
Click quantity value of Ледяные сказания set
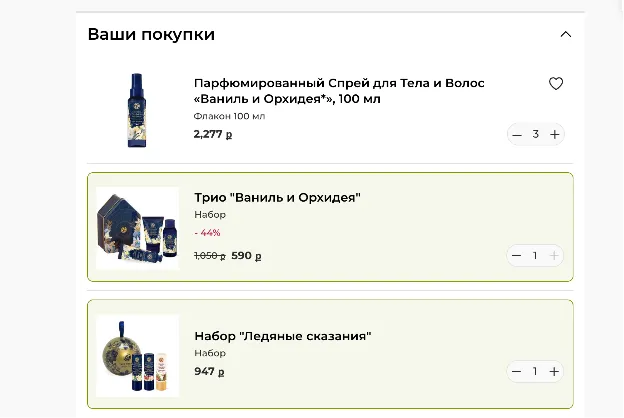click(x=535, y=371)
